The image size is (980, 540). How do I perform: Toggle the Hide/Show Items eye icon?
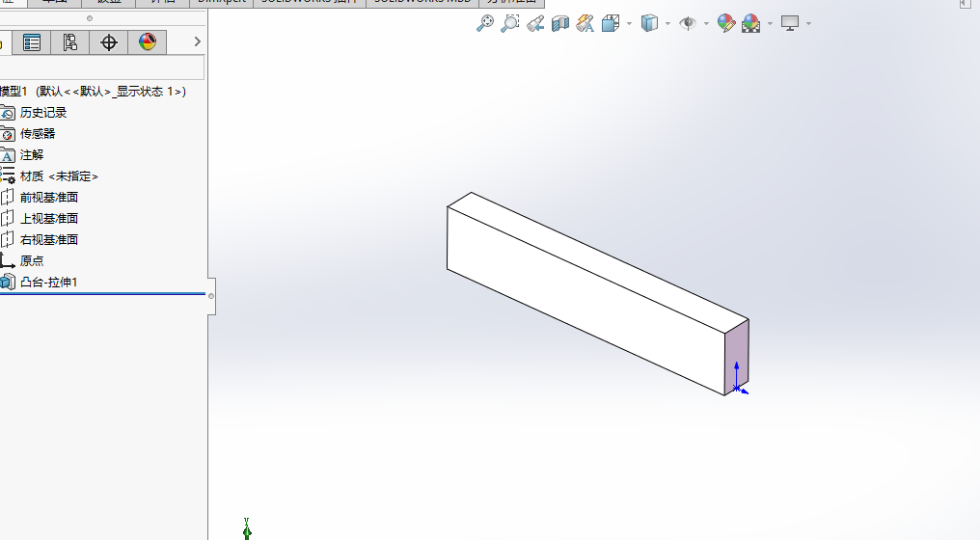click(x=688, y=24)
